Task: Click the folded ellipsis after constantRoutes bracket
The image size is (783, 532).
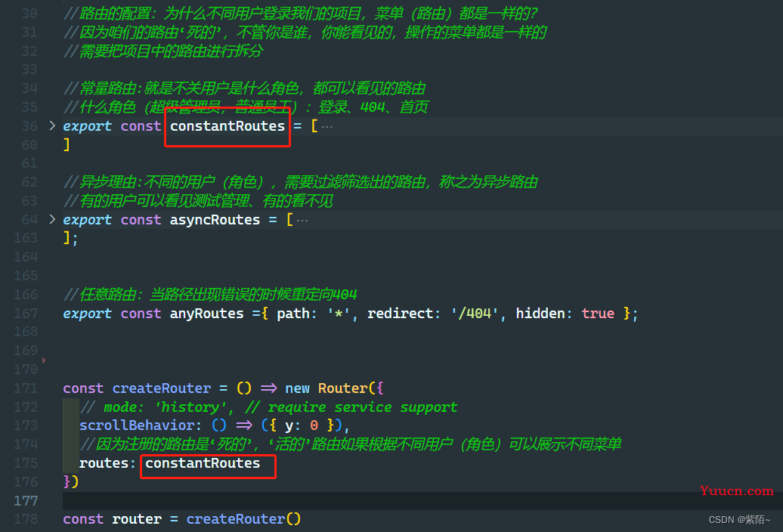Action: tap(327, 127)
